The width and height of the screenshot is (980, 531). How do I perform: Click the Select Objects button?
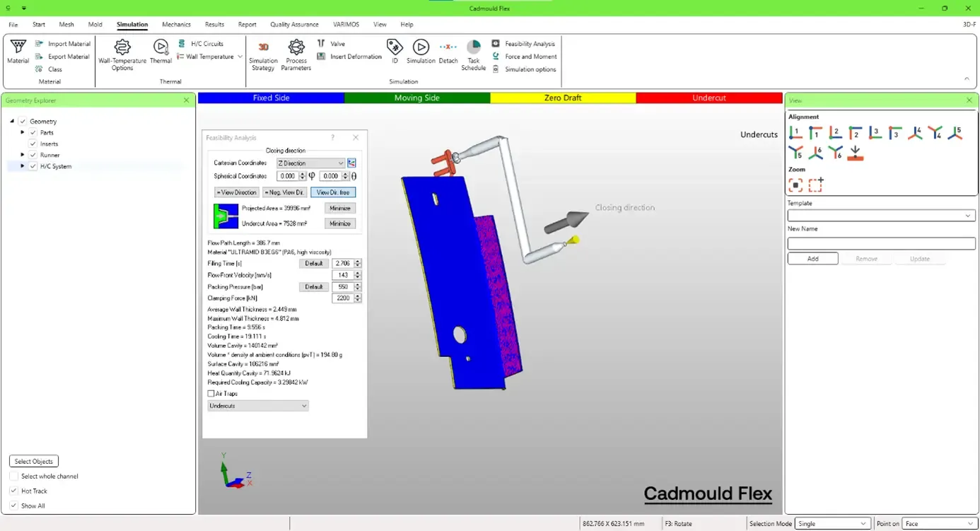34,462
